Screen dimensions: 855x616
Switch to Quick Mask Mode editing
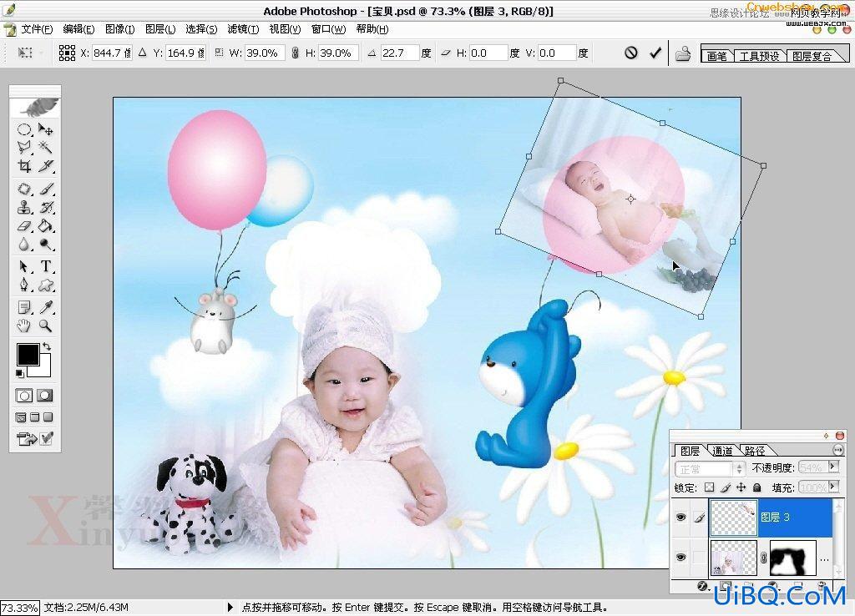coord(45,396)
